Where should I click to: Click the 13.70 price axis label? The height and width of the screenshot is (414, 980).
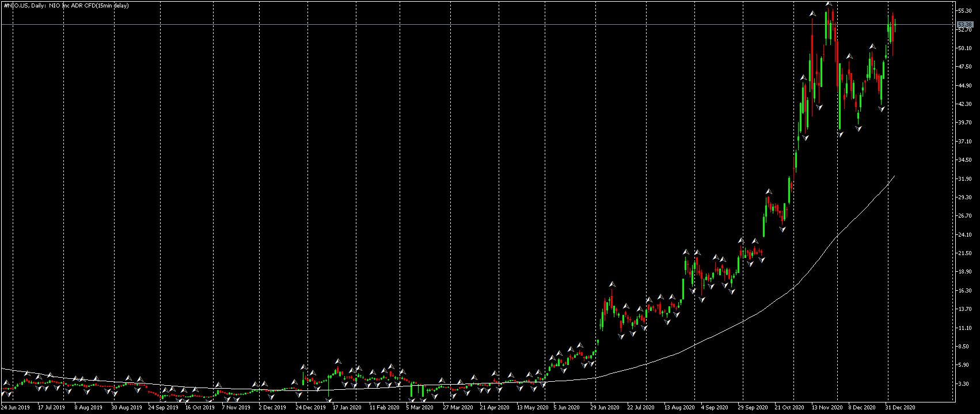coord(965,309)
